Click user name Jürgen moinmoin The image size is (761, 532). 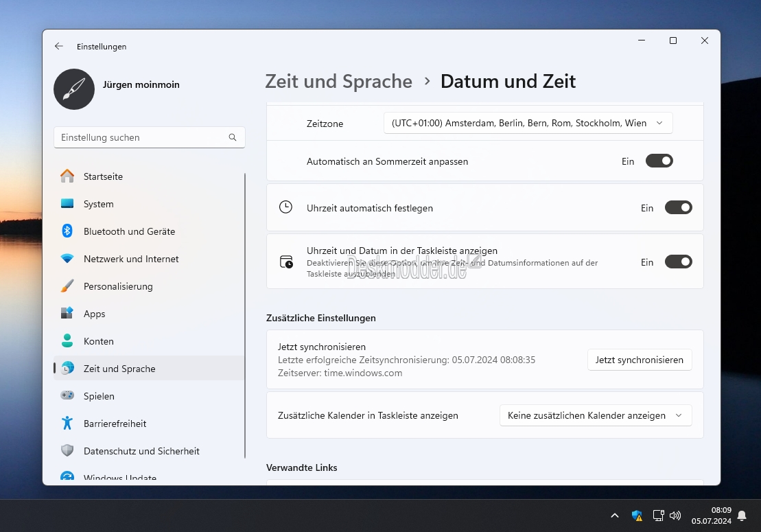pos(141,84)
